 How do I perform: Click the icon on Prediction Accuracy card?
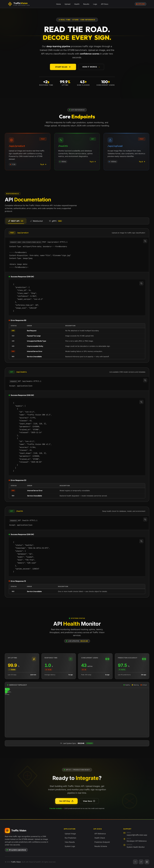[144, 659]
